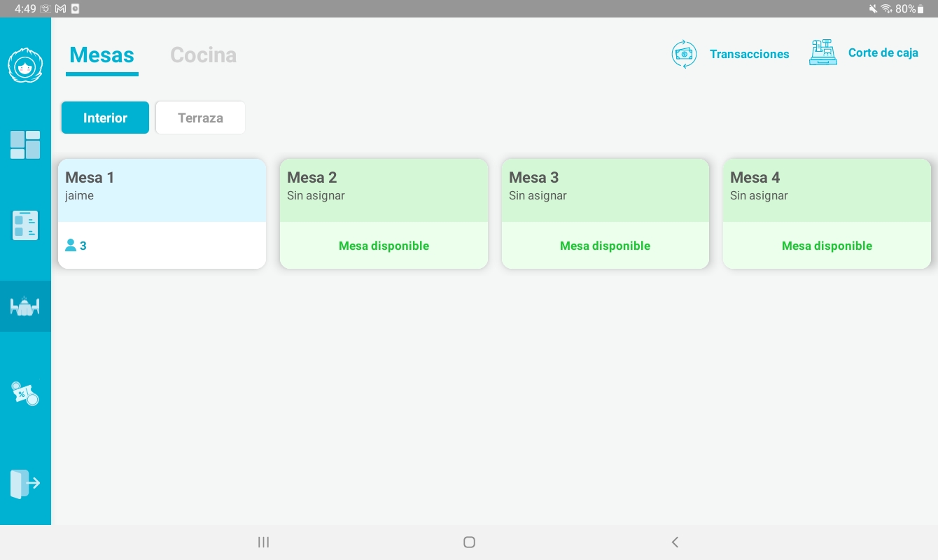The height and width of the screenshot is (560, 938).
Task: Open the orders list icon in sidebar
Action: [x=25, y=225]
